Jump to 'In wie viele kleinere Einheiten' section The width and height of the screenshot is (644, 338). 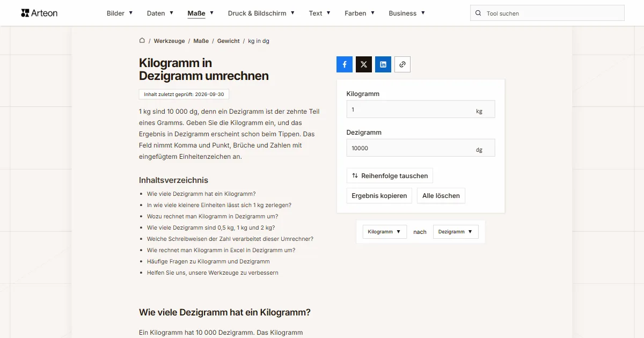coord(219,205)
